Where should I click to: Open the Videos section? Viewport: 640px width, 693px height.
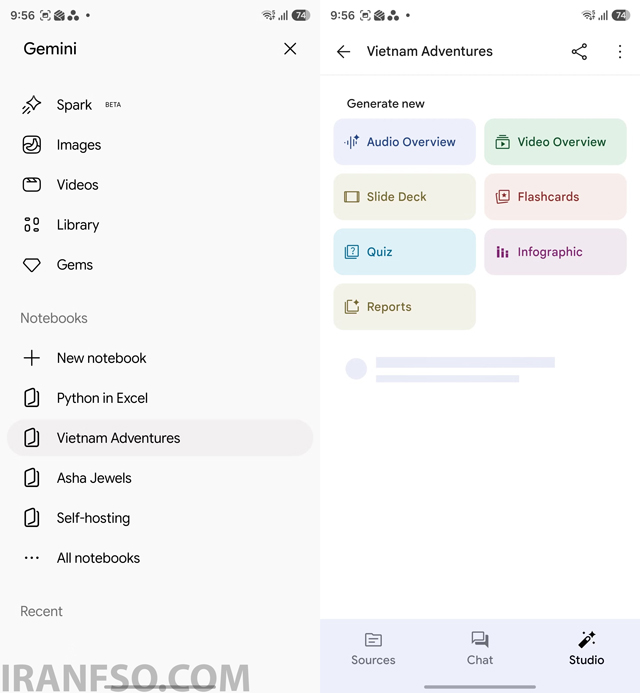pyautogui.click(x=160, y=185)
